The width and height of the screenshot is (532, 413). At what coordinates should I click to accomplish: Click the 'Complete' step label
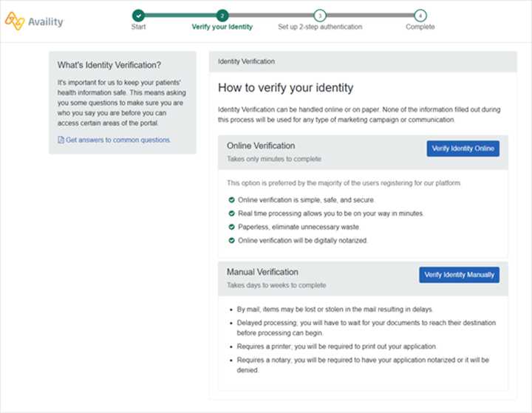(x=420, y=27)
